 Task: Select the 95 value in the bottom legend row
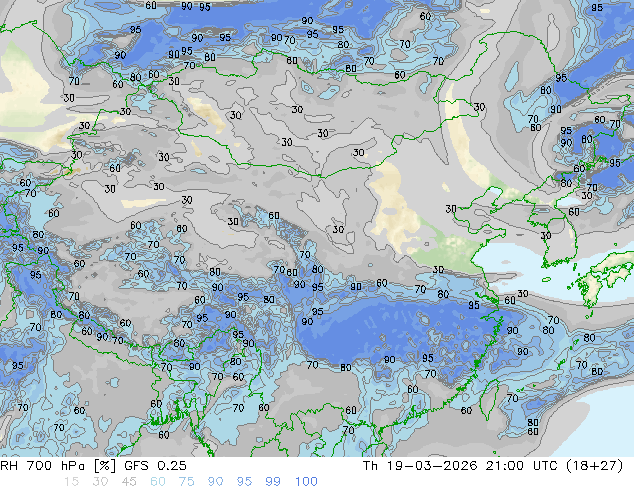tap(244, 482)
